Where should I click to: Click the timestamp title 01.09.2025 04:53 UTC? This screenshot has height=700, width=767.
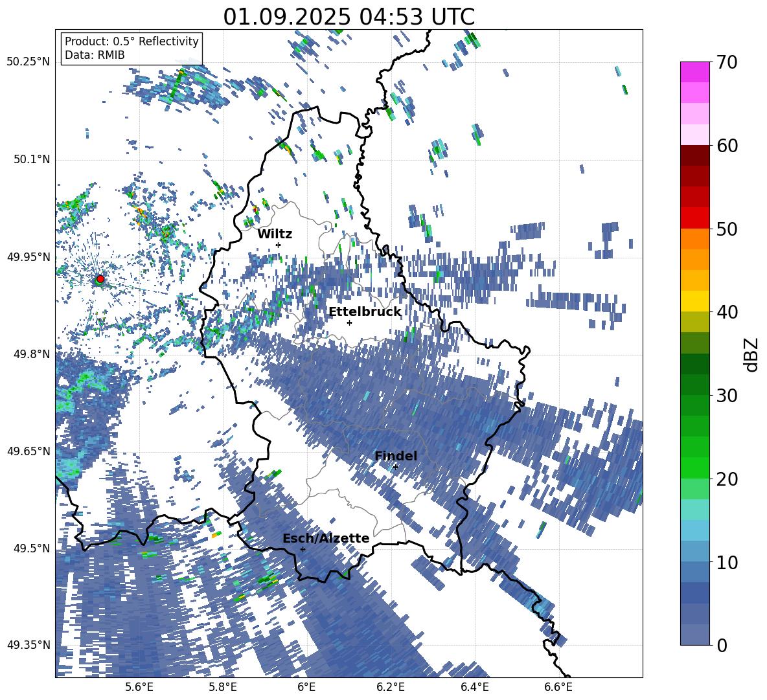[x=349, y=17]
